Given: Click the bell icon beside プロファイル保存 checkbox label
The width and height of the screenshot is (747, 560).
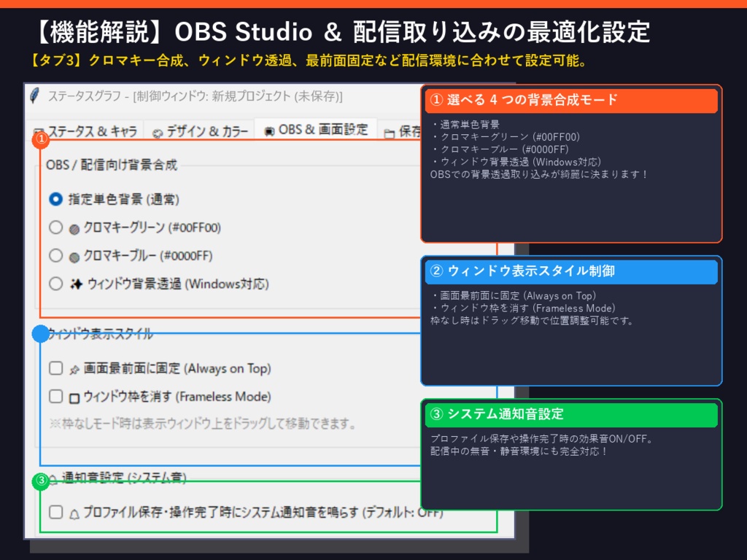Looking at the screenshot, I should [74, 514].
